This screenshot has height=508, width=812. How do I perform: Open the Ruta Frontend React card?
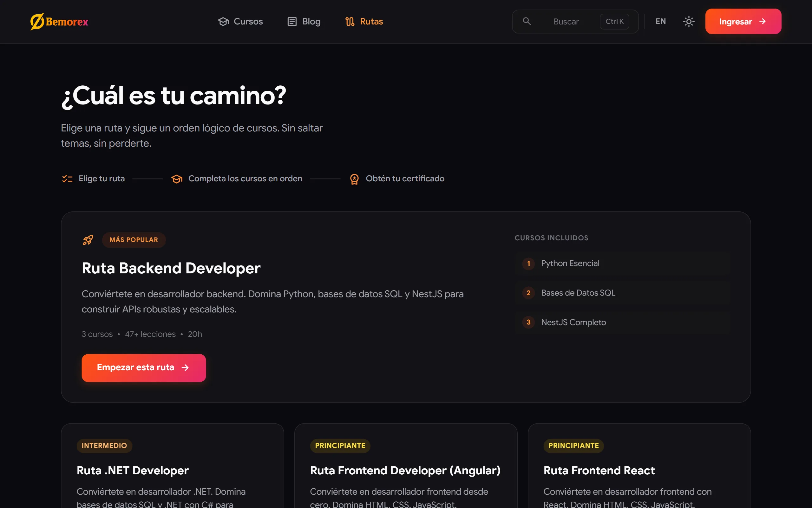[x=639, y=466]
